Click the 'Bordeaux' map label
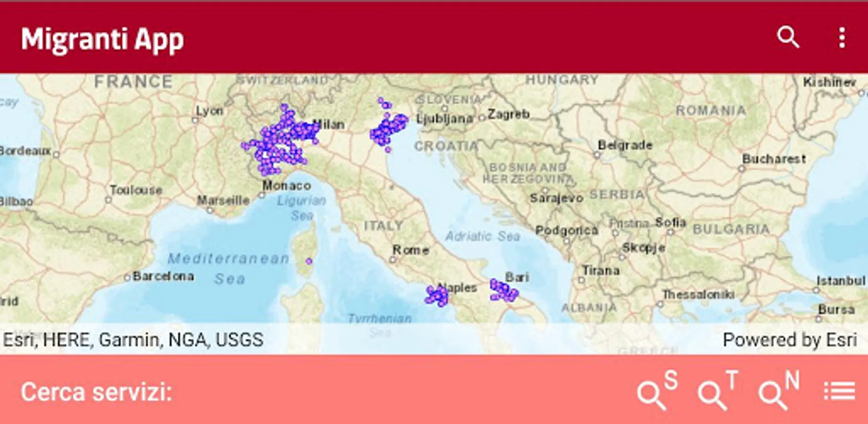The image size is (868, 424). (x=25, y=151)
